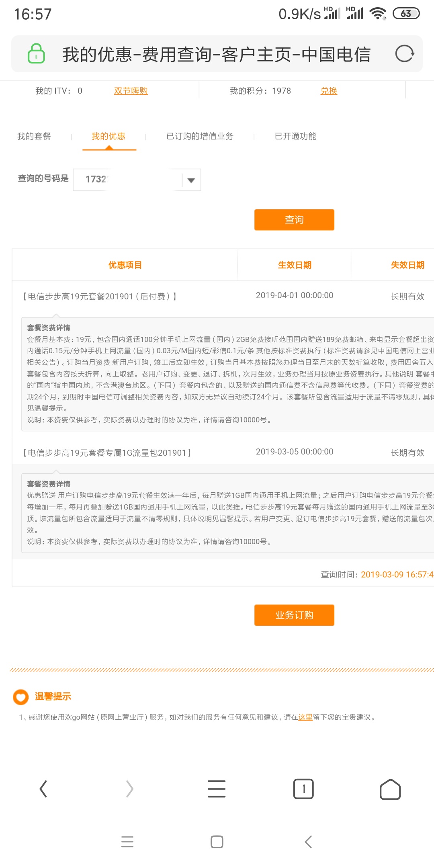Screen dimensions: 434x868
Task: Click the 业务订购 button
Action: point(294,615)
